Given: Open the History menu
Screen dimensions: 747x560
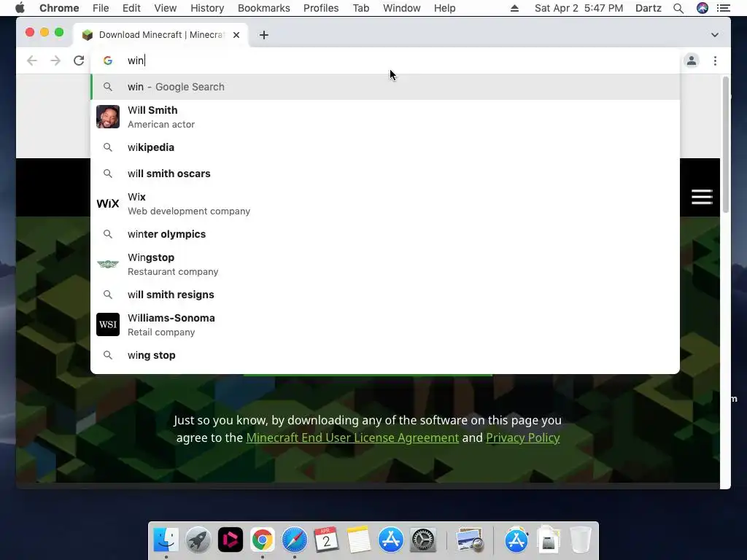Looking at the screenshot, I should pyautogui.click(x=207, y=8).
